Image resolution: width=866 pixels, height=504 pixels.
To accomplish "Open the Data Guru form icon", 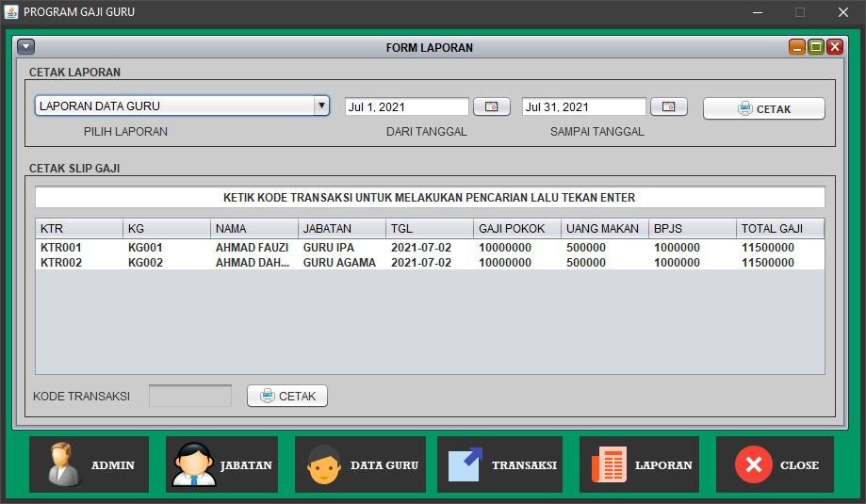I will [x=324, y=464].
